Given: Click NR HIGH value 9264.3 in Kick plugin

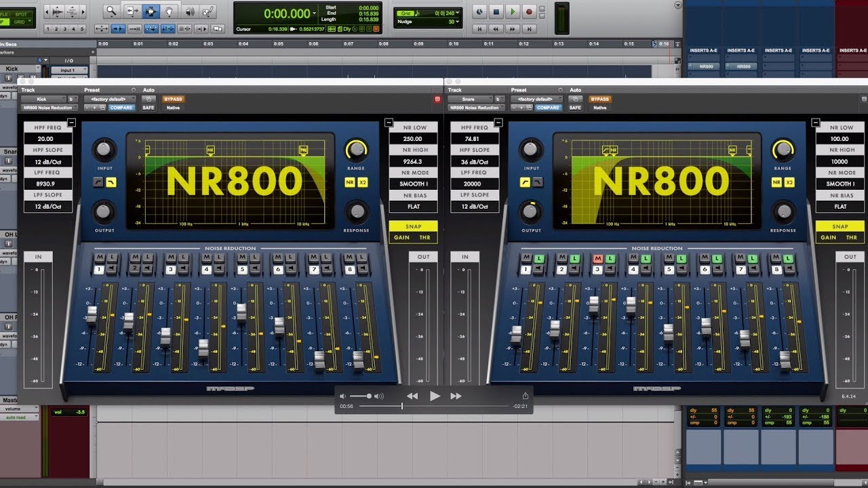Looking at the screenshot, I should point(414,161).
